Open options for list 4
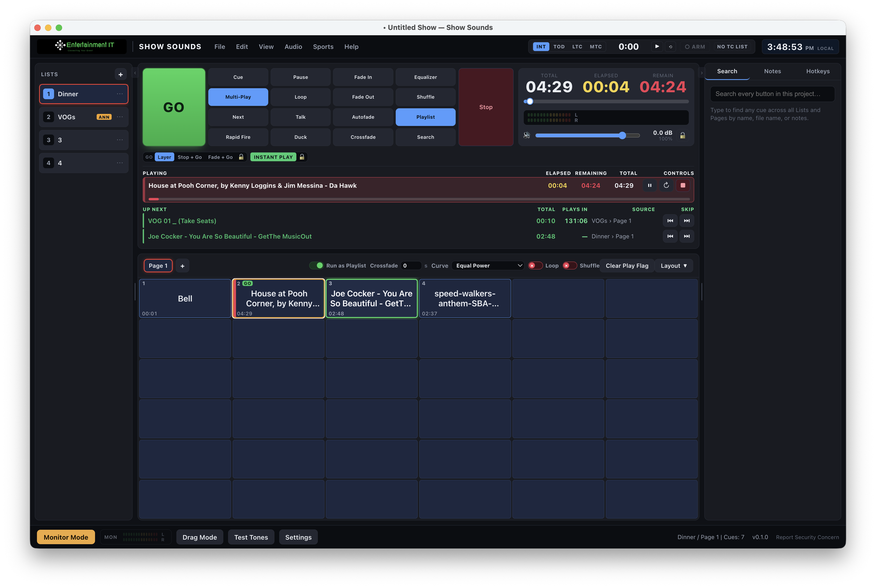The height and width of the screenshot is (588, 876). click(x=120, y=163)
